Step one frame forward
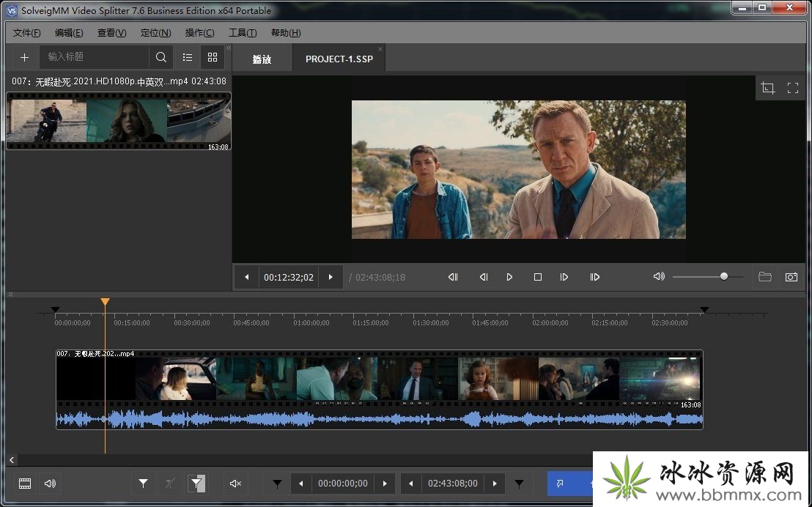812x507 pixels. pos(564,277)
